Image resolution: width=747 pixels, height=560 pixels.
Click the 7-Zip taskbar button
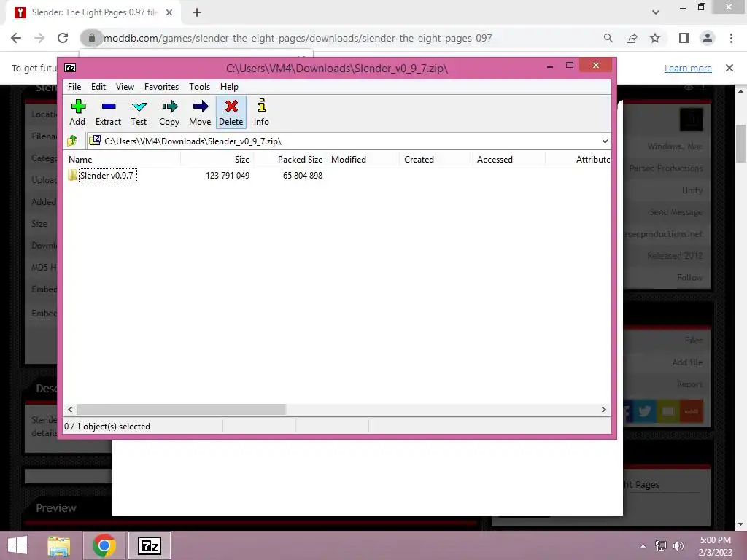149,545
